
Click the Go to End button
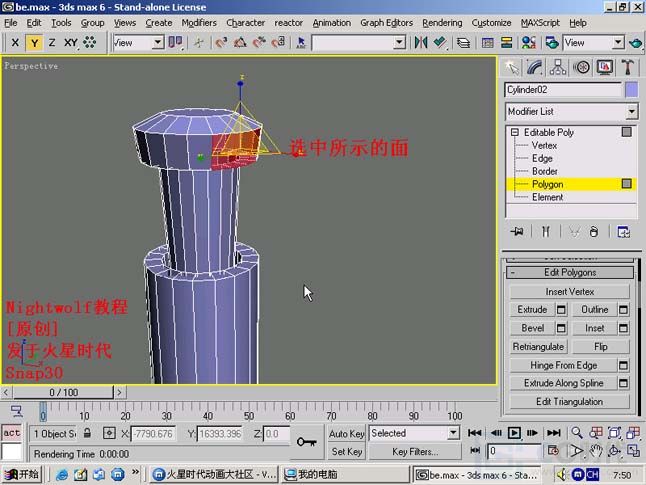click(x=553, y=433)
